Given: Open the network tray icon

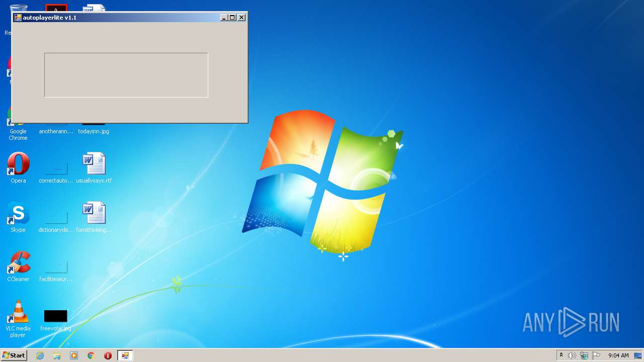Looking at the screenshot, I should pos(584,355).
